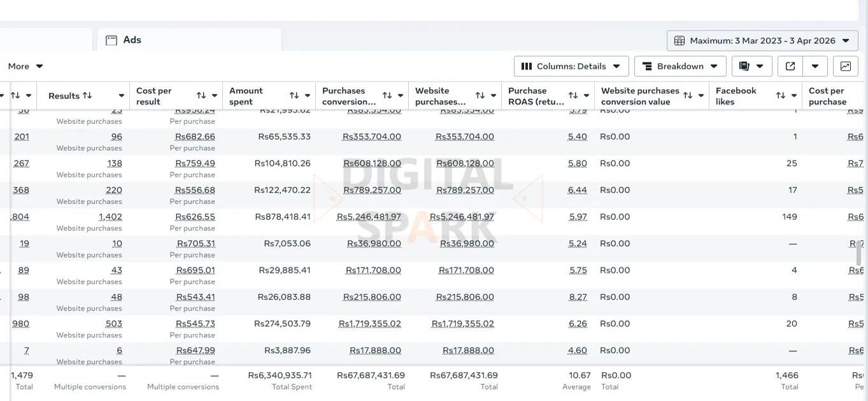Open the date range picker

point(762,41)
